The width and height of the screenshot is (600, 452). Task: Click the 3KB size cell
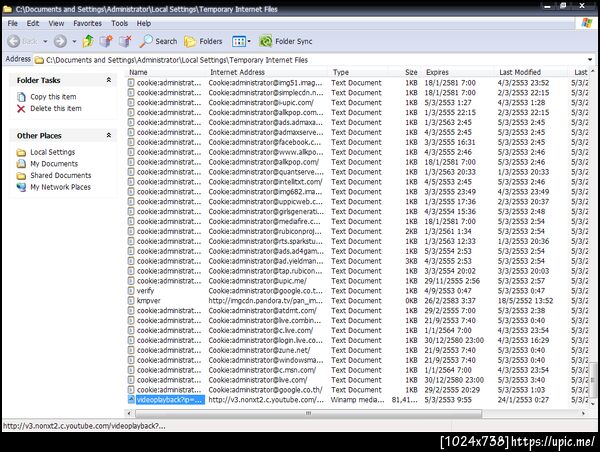coord(411,261)
